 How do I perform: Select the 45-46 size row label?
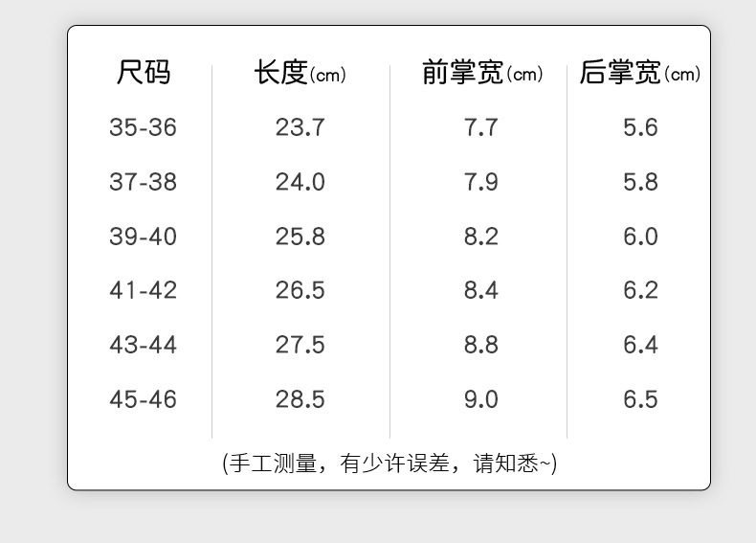(144, 399)
